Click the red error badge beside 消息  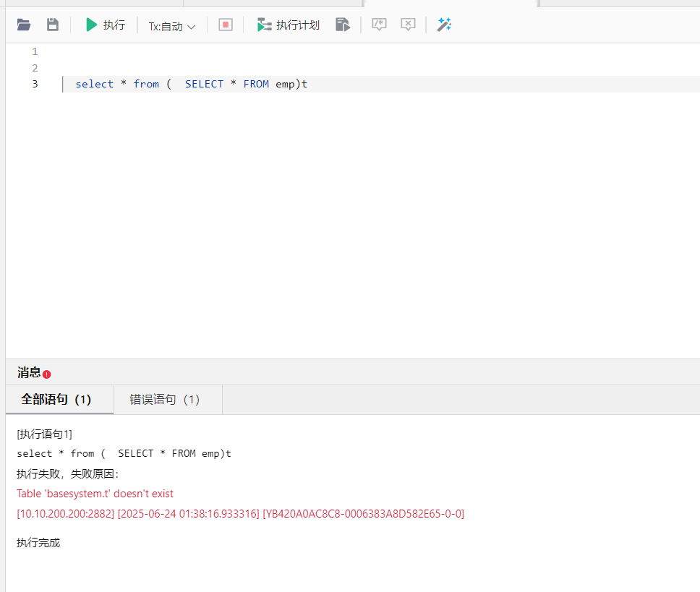tap(47, 374)
